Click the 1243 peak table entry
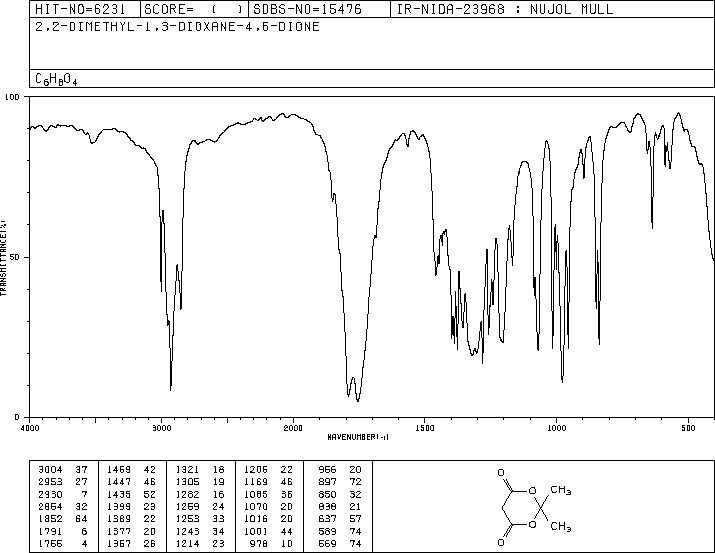This screenshot has width=715, height=553. point(200,531)
